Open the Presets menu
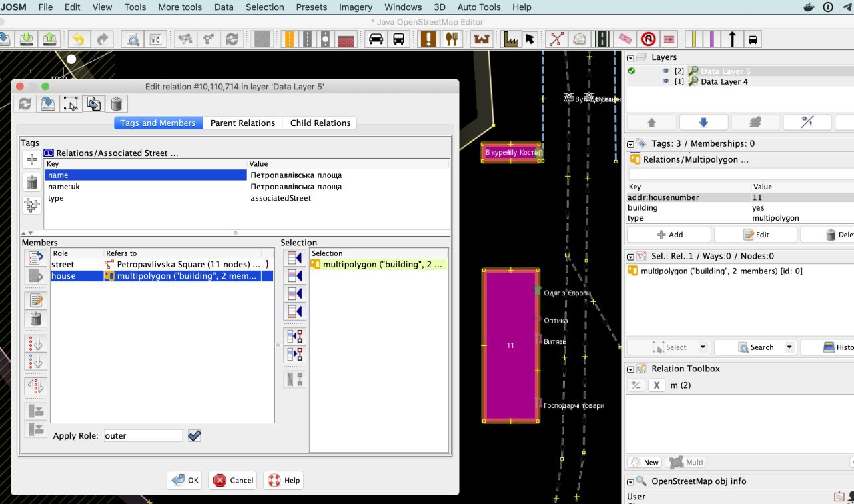This screenshot has height=504, width=854. click(x=312, y=7)
